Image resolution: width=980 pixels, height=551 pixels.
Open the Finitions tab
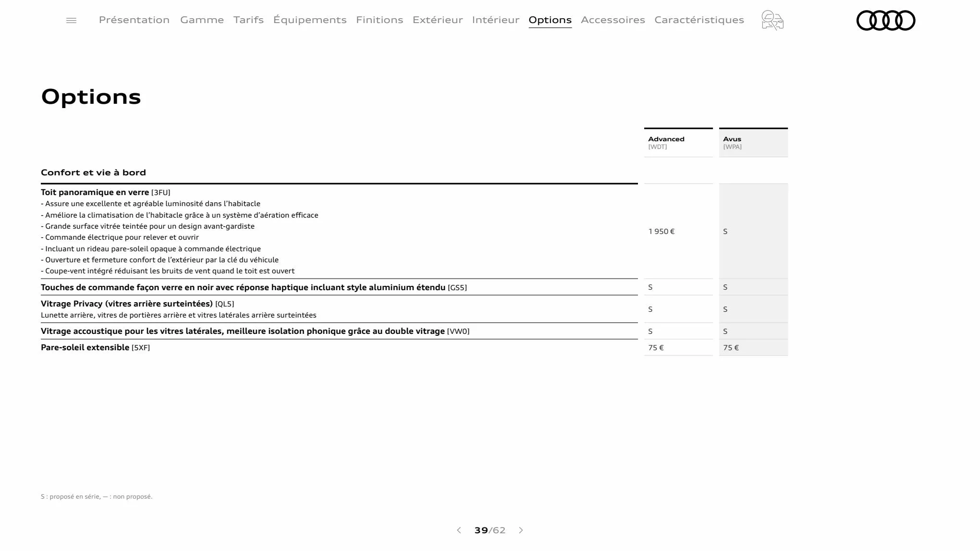click(x=380, y=20)
